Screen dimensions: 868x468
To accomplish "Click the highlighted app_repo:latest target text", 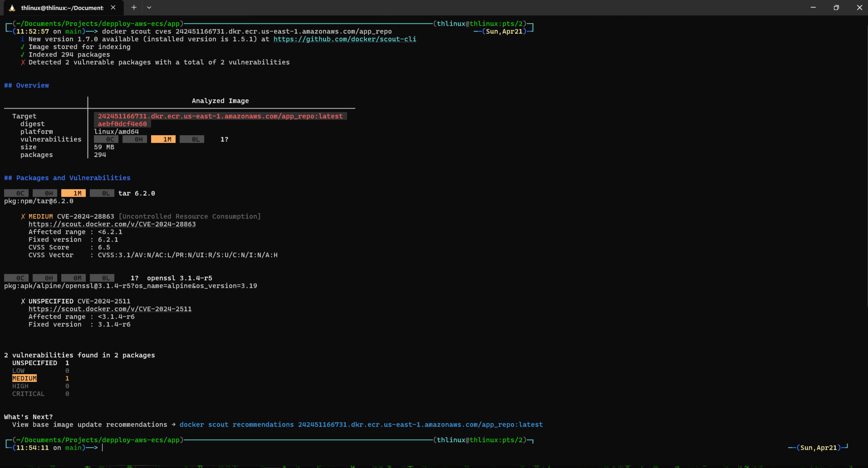I will 220,116.
